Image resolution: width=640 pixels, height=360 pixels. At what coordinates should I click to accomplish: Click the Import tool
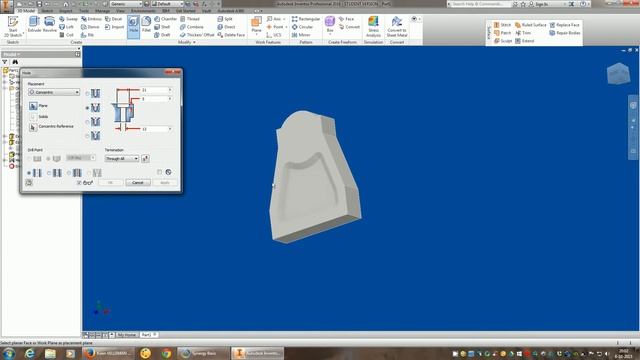114,27
